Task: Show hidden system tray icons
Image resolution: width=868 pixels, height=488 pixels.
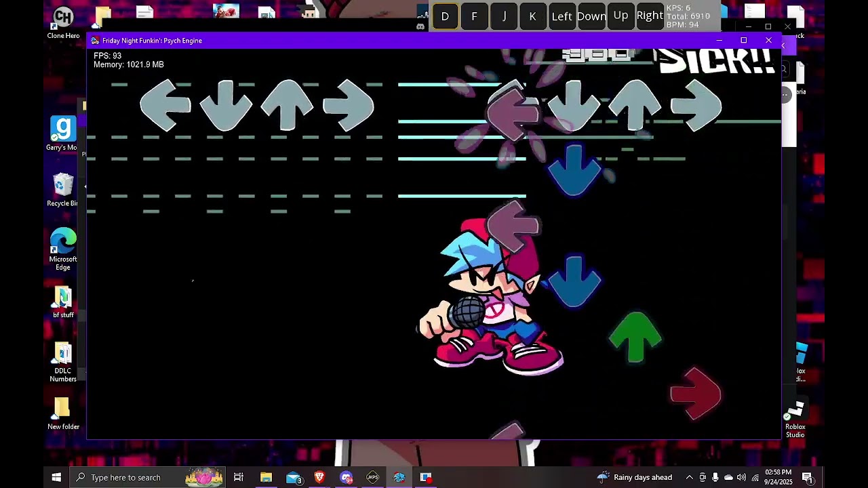Action: tap(689, 477)
